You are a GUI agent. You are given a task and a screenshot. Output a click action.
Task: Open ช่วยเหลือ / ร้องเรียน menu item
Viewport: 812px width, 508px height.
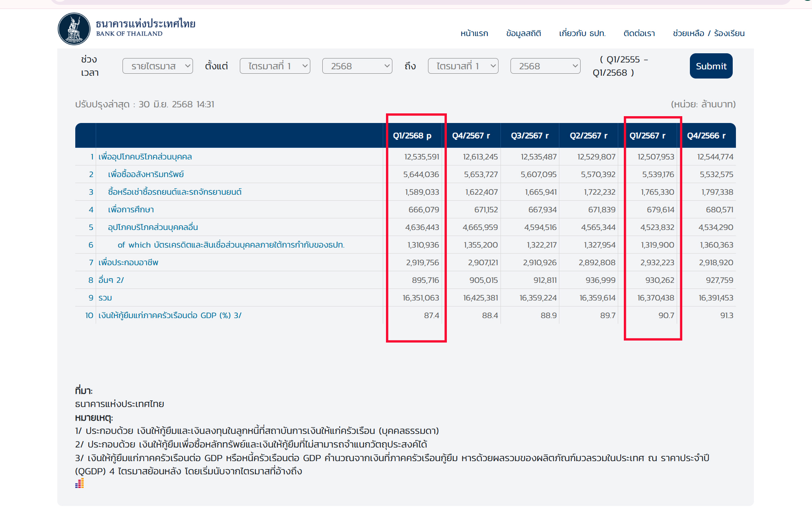click(x=708, y=33)
